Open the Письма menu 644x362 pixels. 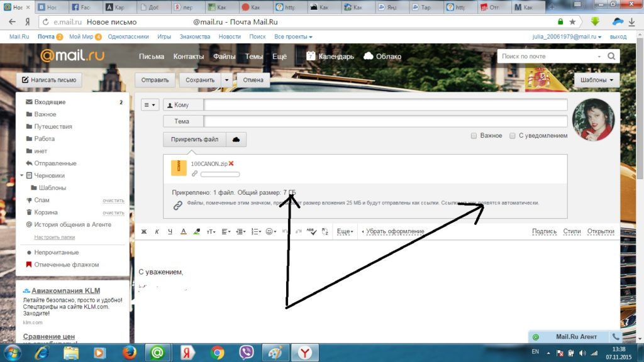pyautogui.click(x=152, y=57)
